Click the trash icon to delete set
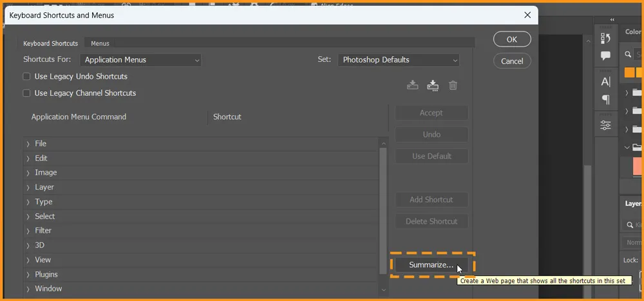 coord(453,85)
